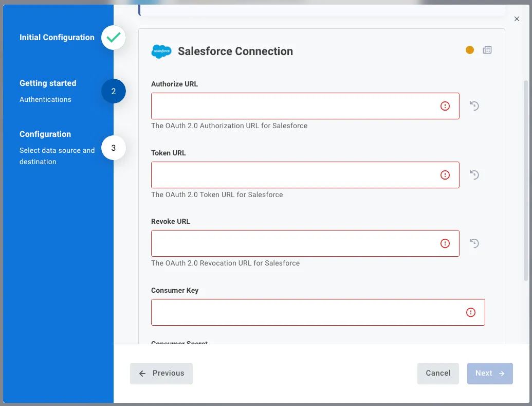This screenshot has width=532, height=406.
Task: Focus the Revoke URL input field
Action: click(x=305, y=243)
